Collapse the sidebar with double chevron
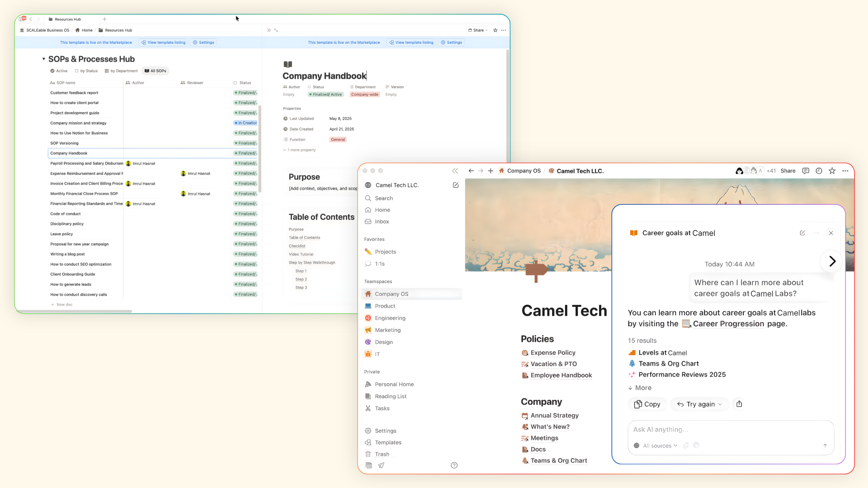 pos(455,171)
